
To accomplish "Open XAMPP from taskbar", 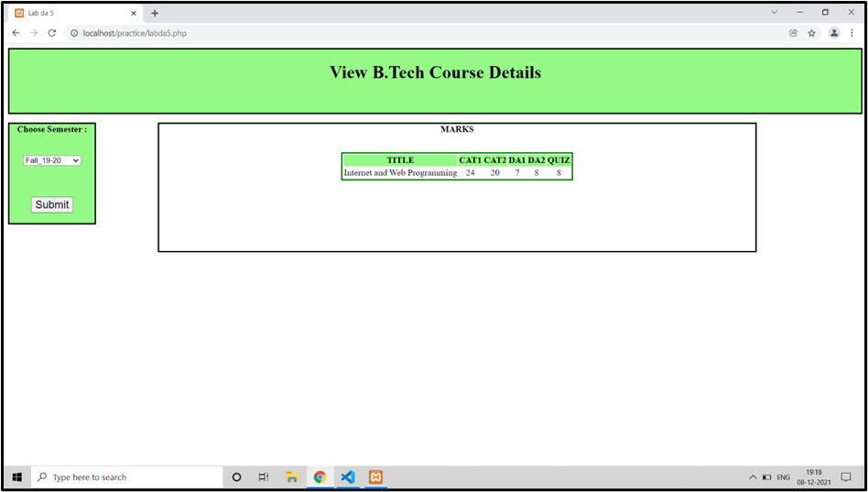I will [x=376, y=477].
